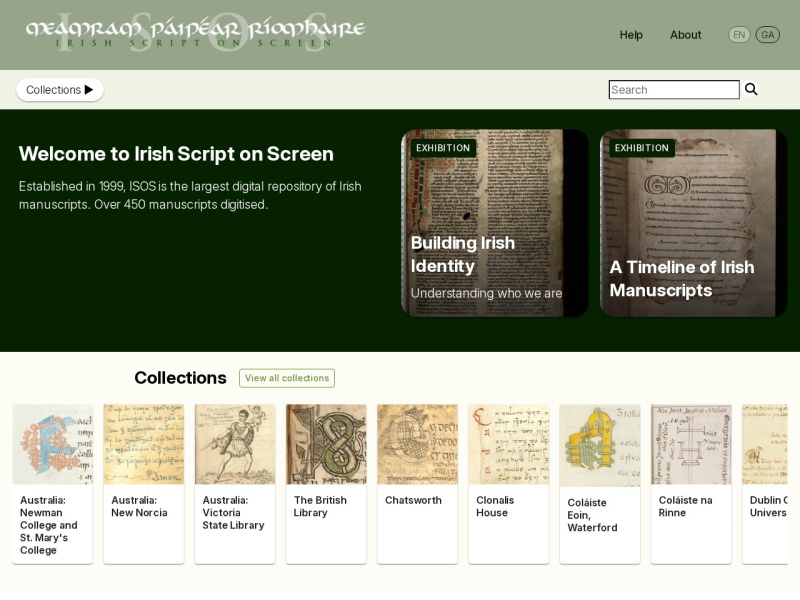Open A Timeline of Irish Manuscripts exhibition
Viewport: 800px width, 600px height.
[693, 223]
